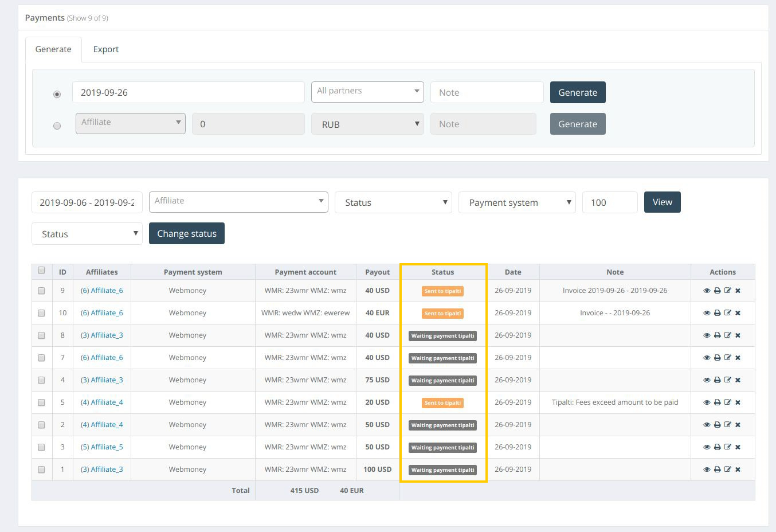Select the Generate tab
776x532 pixels.
click(x=53, y=49)
